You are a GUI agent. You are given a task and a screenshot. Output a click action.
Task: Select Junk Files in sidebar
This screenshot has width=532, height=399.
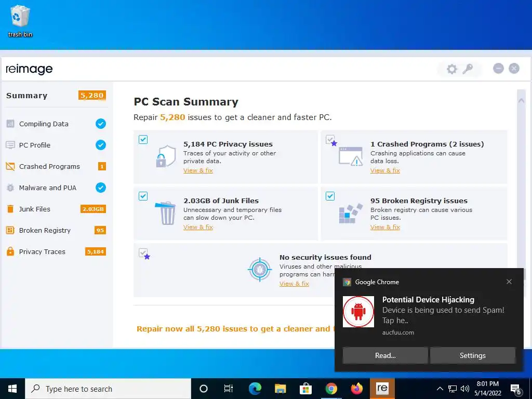(x=56, y=209)
